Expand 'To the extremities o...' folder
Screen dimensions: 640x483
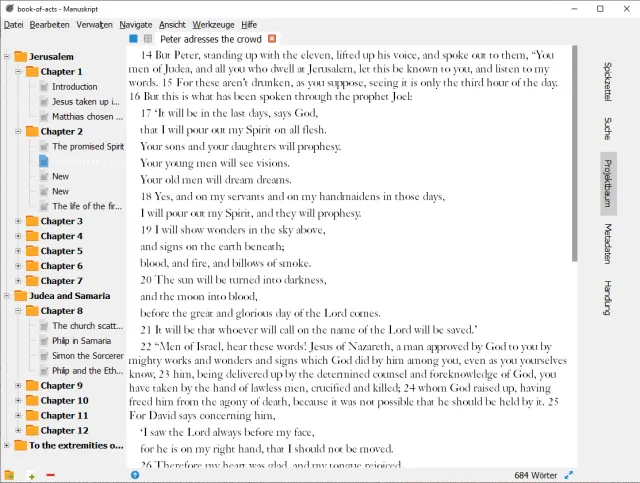tap(7, 445)
